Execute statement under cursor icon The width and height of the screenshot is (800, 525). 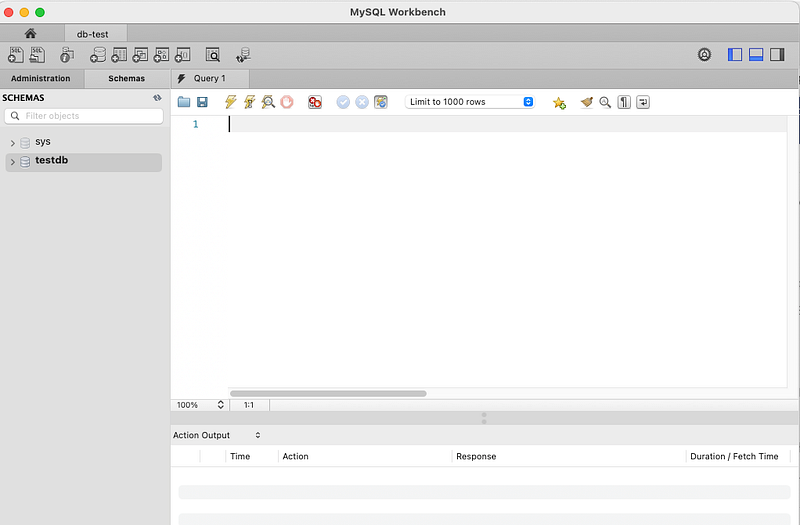(x=249, y=102)
